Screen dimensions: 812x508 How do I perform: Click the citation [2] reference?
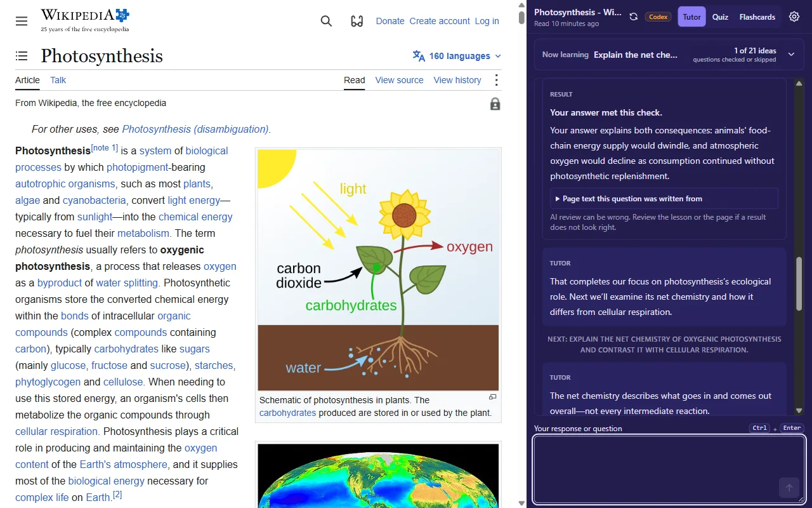[117, 495]
